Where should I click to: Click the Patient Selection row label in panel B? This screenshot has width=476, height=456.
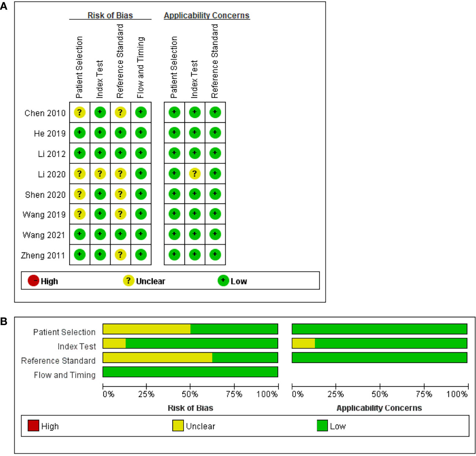[x=64, y=332]
